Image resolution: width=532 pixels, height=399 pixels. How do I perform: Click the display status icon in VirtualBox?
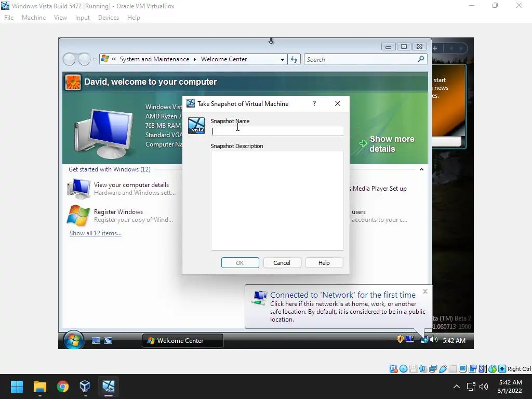(462, 369)
